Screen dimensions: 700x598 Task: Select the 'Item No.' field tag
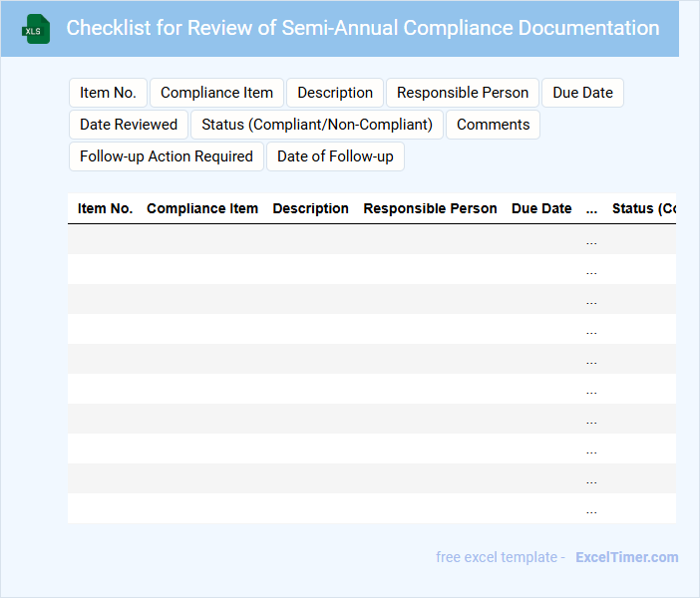(108, 93)
